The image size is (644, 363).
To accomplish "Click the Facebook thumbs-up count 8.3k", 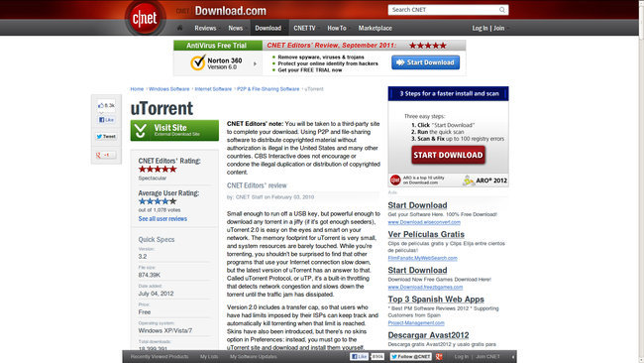I will (x=106, y=106).
